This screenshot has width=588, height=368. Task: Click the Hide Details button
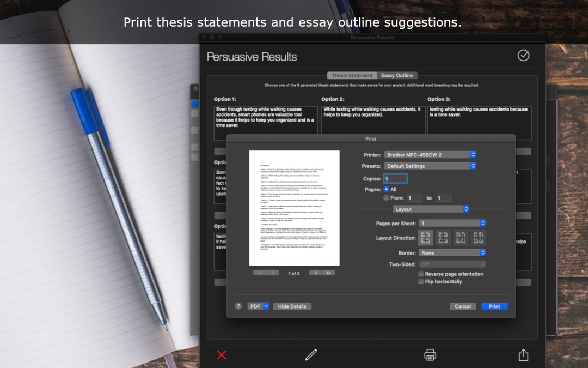point(292,306)
